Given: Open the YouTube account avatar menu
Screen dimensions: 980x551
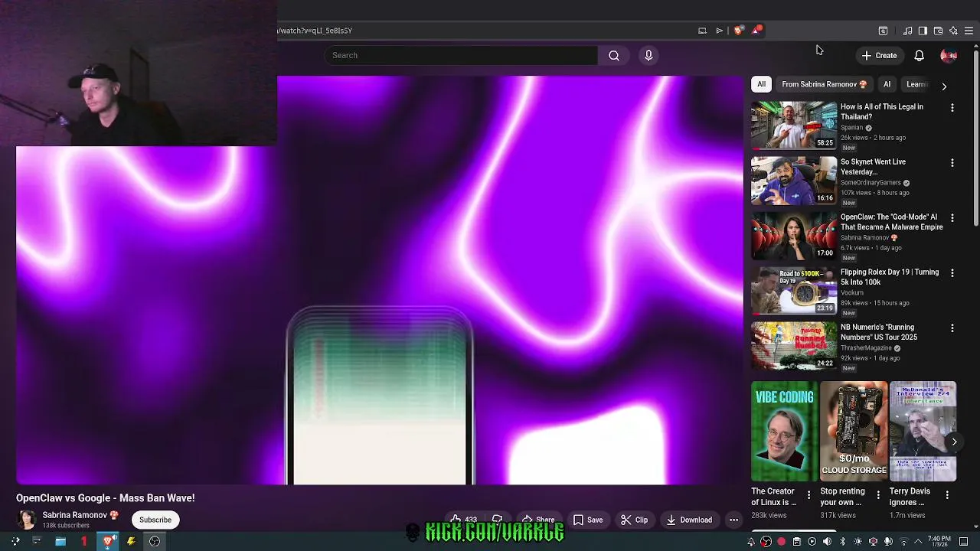Looking at the screenshot, I should tap(949, 55).
